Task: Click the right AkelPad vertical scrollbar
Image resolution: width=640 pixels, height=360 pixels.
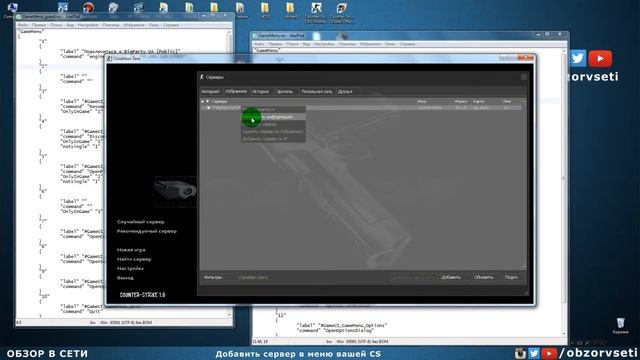Action: pyautogui.click(x=564, y=193)
